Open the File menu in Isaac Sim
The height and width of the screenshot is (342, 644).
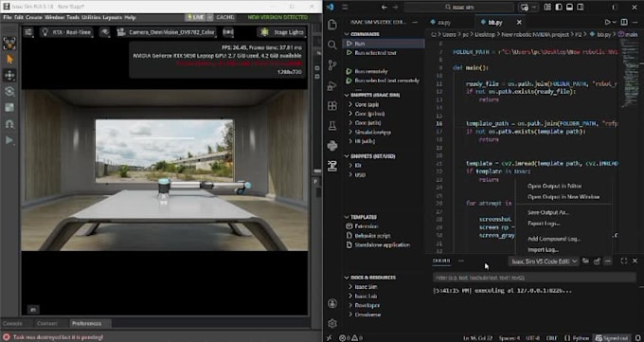click(8, 17)
